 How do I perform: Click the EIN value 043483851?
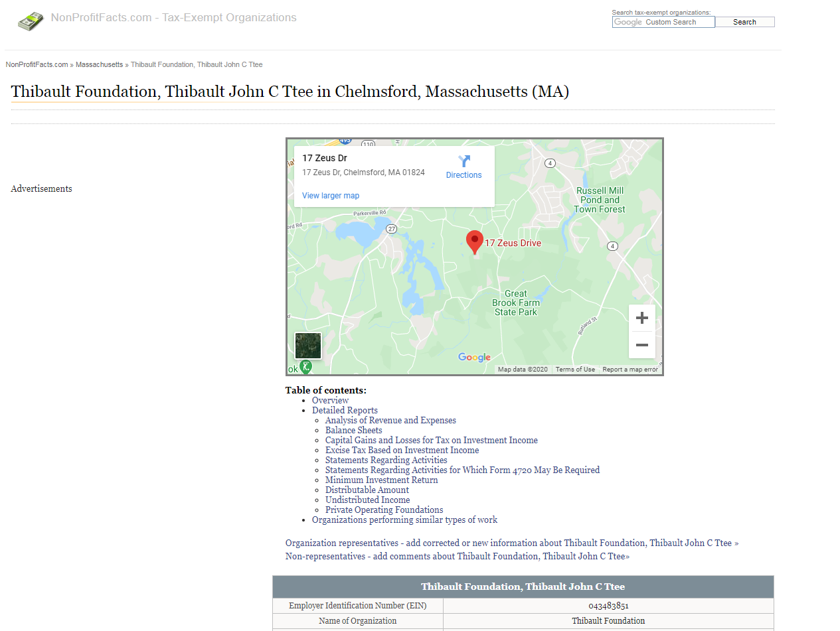pos(608,606)
